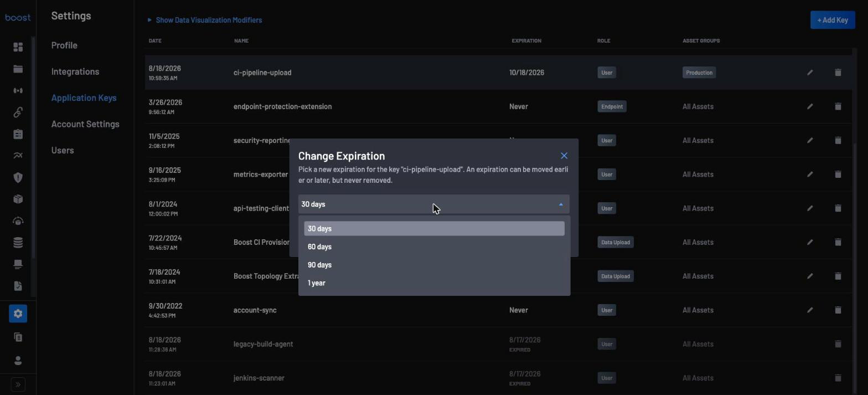Edit the account-sync key
Viewport: 868px width, 395px height.
[810, 310]
